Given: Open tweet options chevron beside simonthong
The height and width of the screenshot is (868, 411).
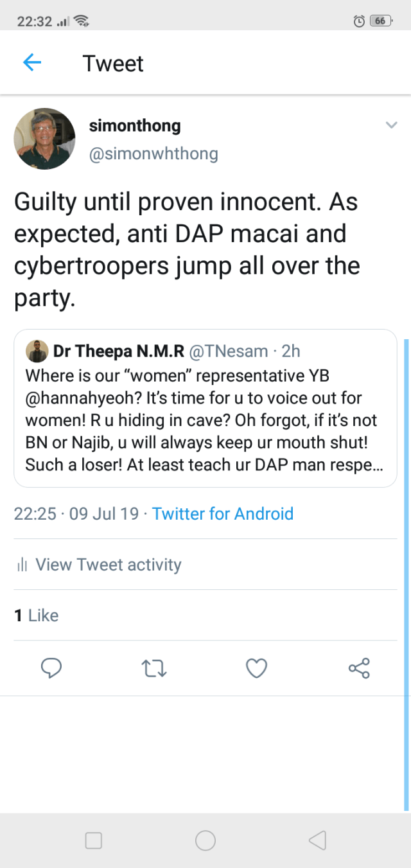Looking at the screenshot, I should pyautogui.click(x=391, y=125).
